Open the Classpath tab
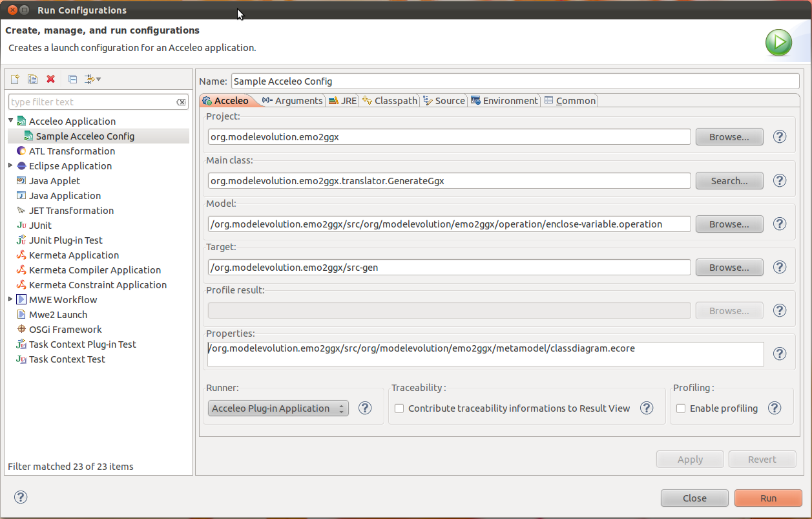Viewport: 812px width, 519px height. pyautogui.click(x=390, y=100)
